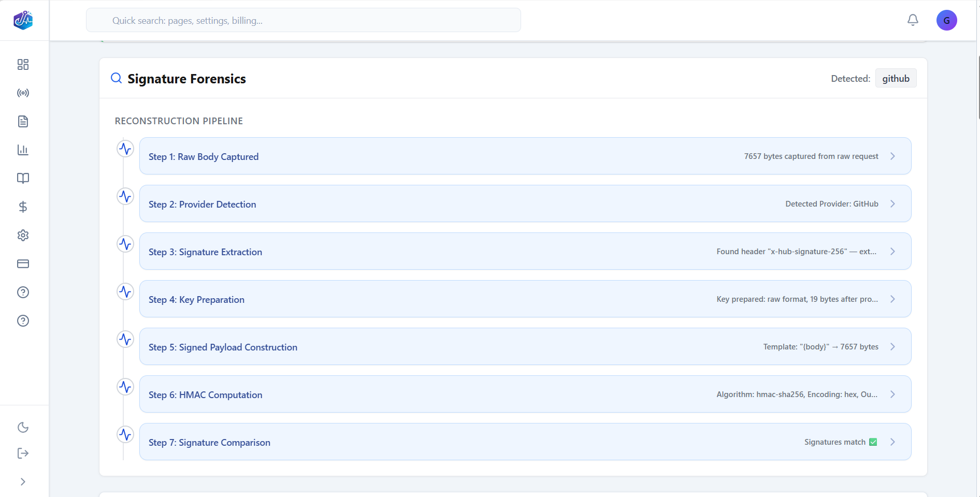Open notifications via the bell icon
This screenshot has height=497, width=980.
[x=913, y=20]
